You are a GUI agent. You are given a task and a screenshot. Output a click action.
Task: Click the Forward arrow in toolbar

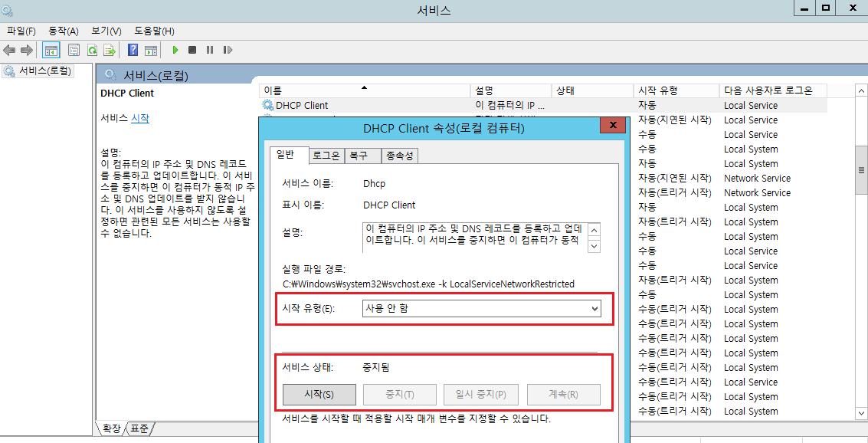(x=27, y=51)
